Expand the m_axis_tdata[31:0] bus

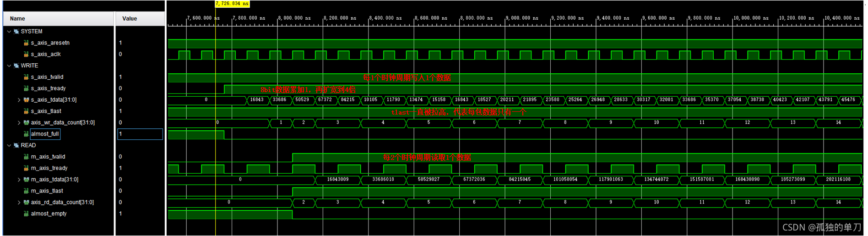pyautogui.click(x=19, y=179)
